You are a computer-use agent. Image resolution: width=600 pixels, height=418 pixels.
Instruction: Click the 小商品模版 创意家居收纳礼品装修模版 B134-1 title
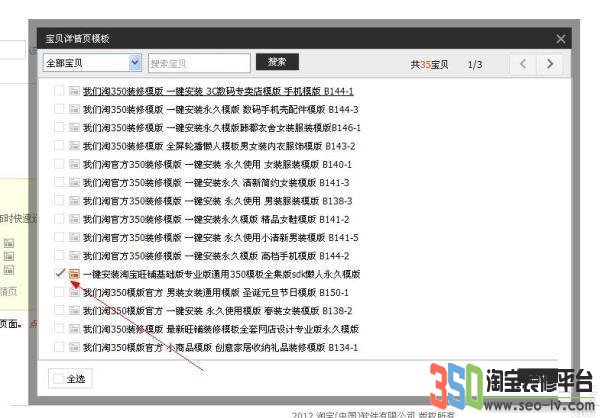click(220, 347)
